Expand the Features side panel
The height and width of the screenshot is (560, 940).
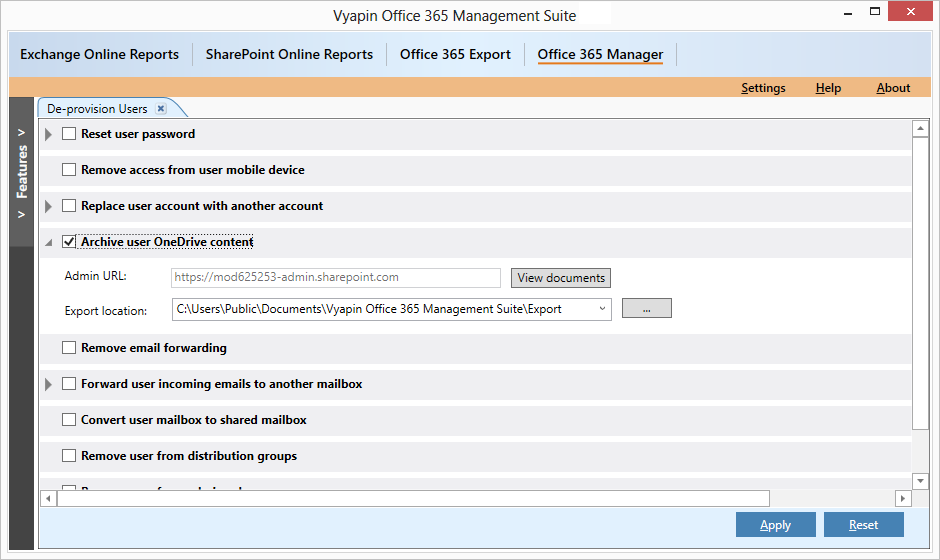[22, 172]
